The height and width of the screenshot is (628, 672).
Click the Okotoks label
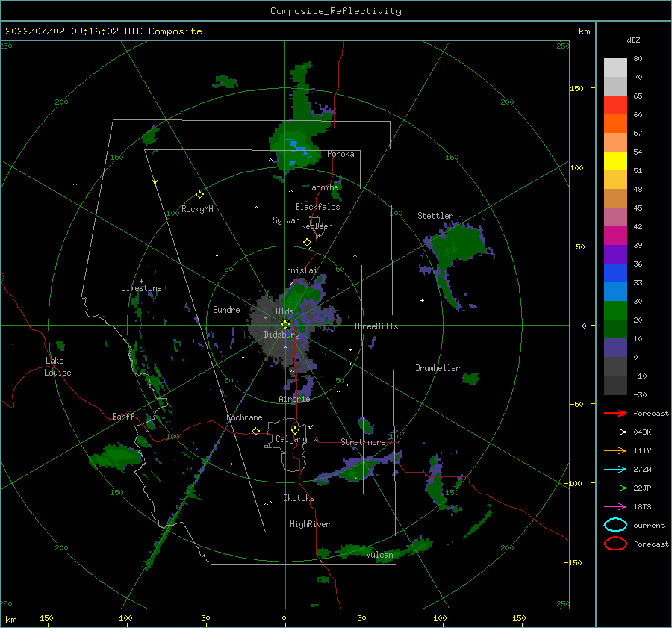click(299, 498)
